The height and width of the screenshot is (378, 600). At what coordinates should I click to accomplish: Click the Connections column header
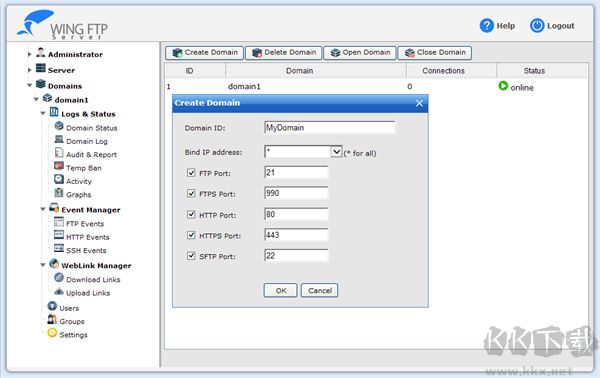point(451,71)
